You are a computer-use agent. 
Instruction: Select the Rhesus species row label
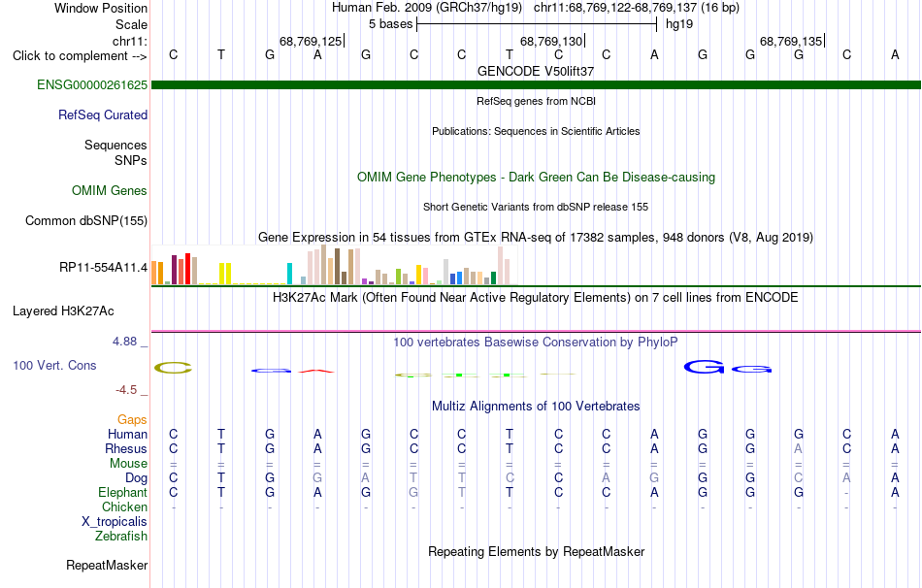point(126,448)
